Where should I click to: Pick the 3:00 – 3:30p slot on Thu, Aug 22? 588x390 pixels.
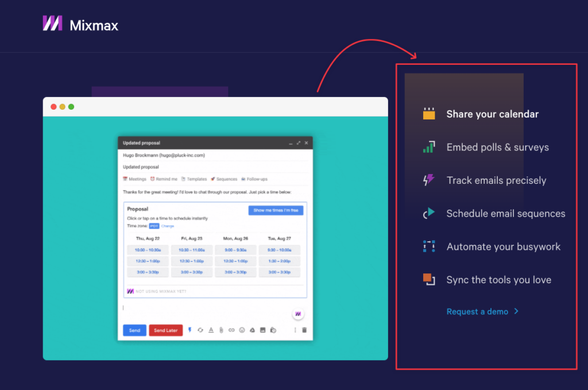point(148,272)
